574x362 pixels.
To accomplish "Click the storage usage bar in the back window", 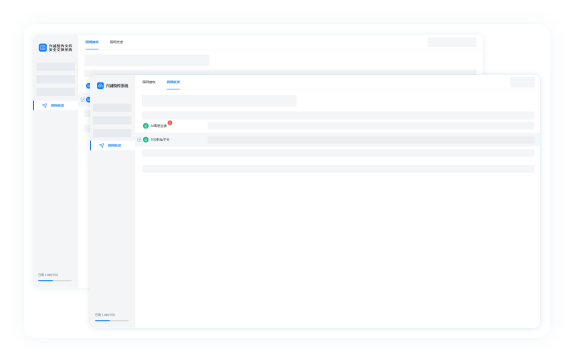I will [55, 280].
